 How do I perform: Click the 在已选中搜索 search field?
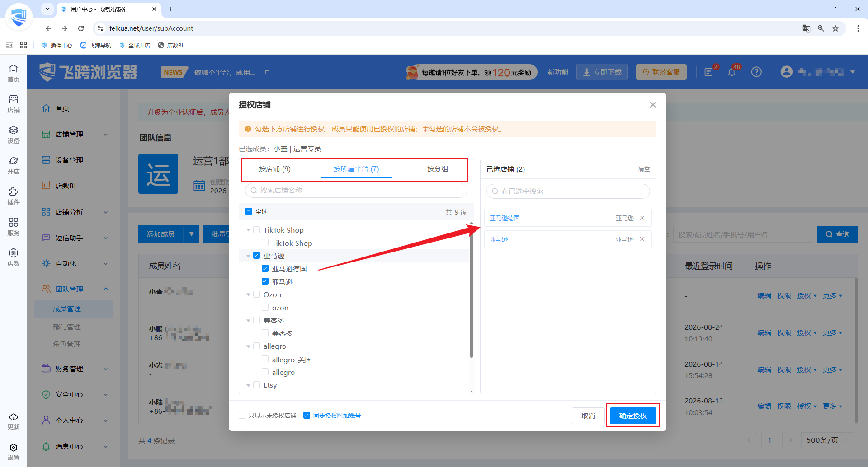point(568,191)
